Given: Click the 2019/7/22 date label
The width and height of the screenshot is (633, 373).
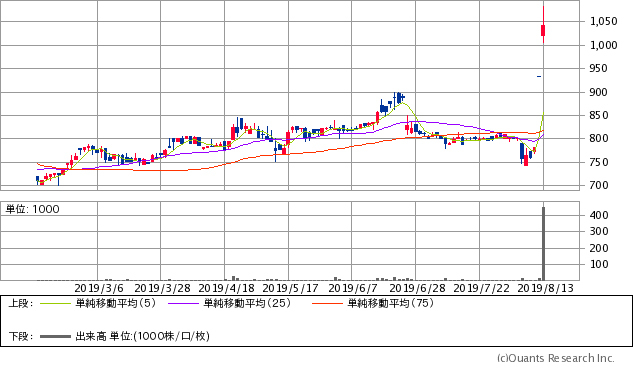Looking at the screenshot, I should click(481, 288).
